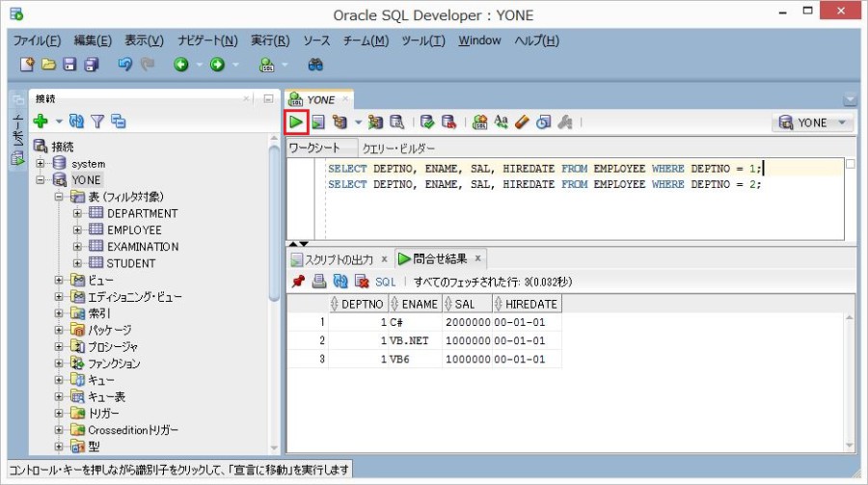
Task: Expand the STUDENT table node
Action: click(x=77, y=263)
